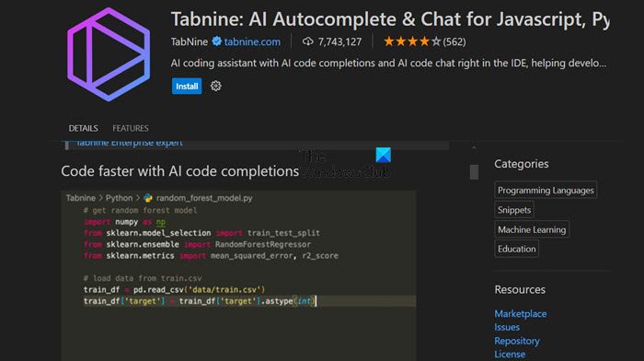This screenshot has width=644, height=361.
Task: Select the Machine Learning category
Action: pyautogui.click(x=532, y=229)
